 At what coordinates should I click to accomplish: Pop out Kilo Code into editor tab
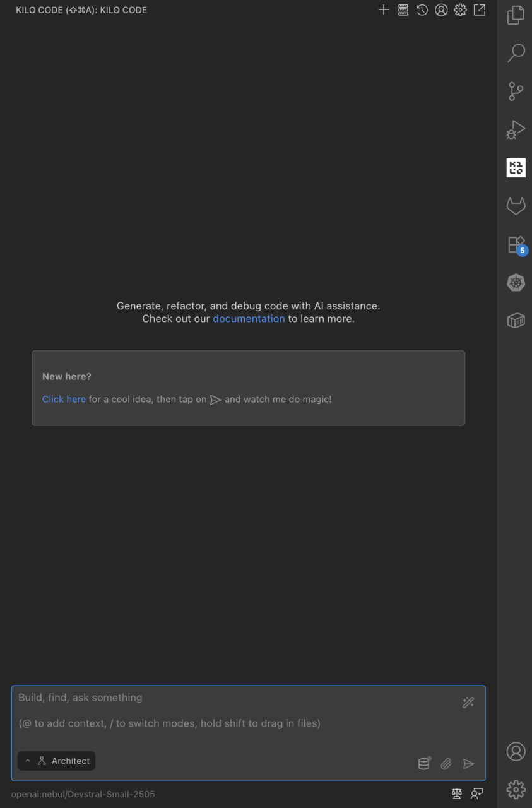480,10
